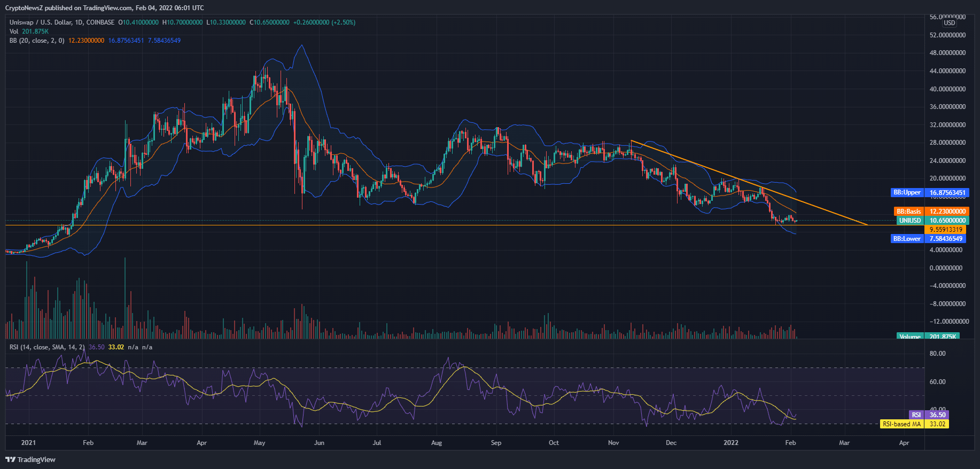Click the CryptoNewsZ published on TradingView.com header
This screenshot has width=980, height=469.
(x=104, y=8)
